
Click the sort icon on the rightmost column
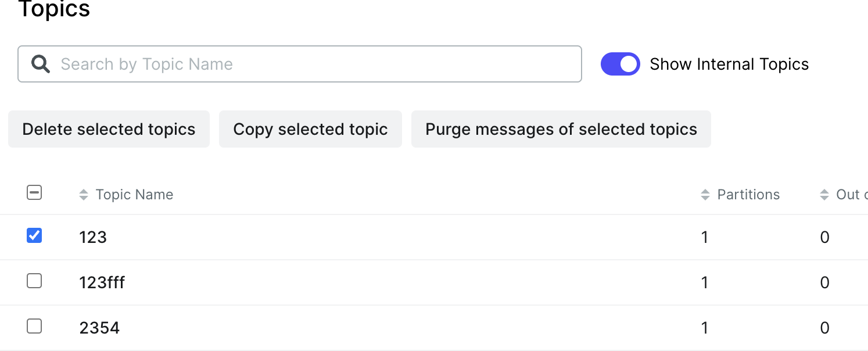(x=824, y=194)
